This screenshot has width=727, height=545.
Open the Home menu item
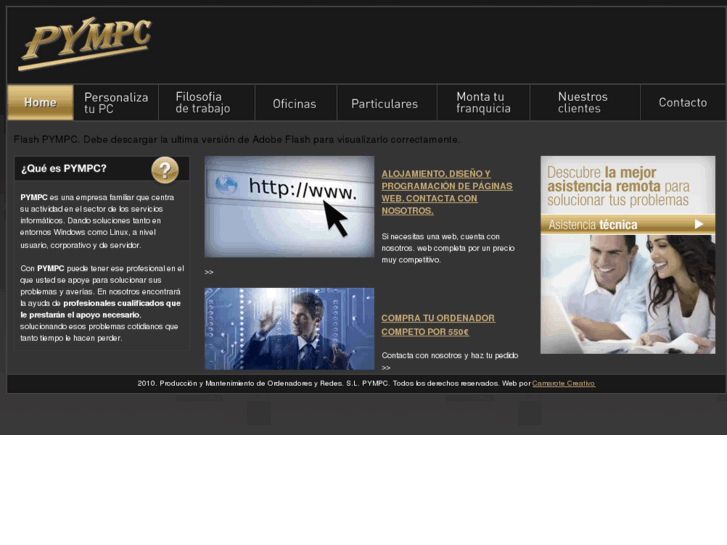(x=40, y=103)
